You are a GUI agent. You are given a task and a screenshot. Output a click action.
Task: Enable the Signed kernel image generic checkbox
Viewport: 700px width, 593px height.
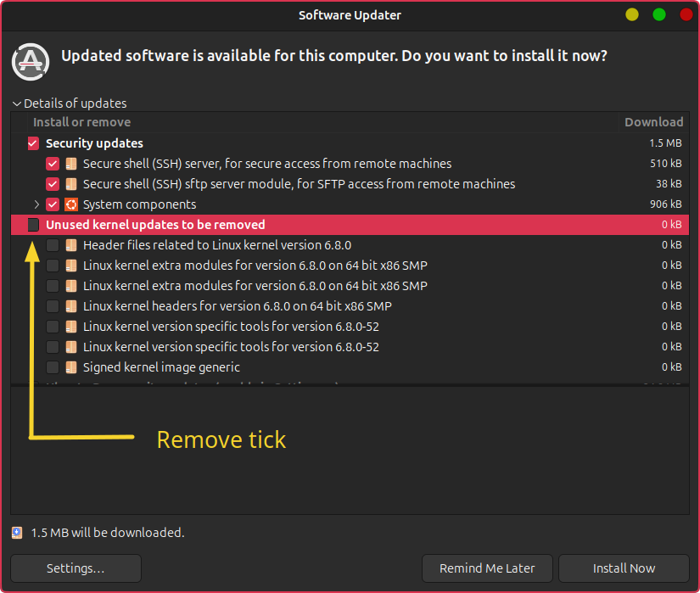click(x=52, y=367)
